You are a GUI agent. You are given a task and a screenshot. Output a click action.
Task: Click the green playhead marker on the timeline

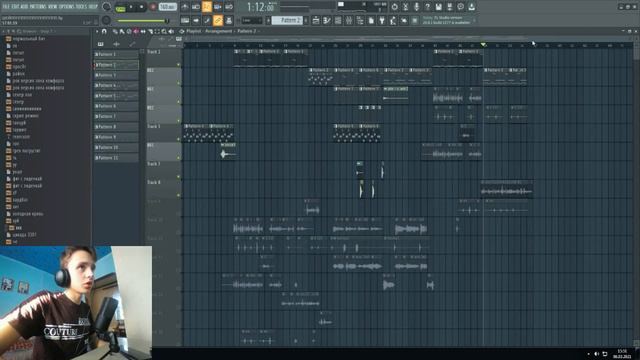coord(483,44)
